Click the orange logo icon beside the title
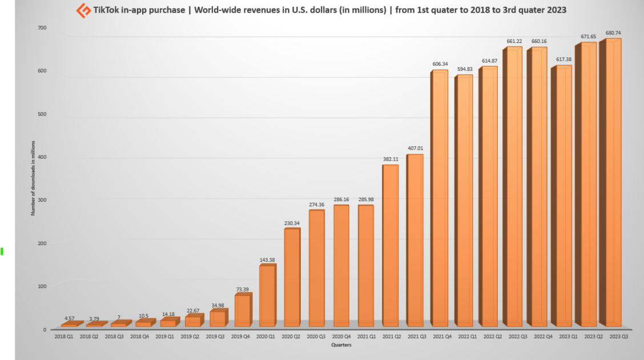This screenshot has height=360, width=644. click(x=84, y=10)
